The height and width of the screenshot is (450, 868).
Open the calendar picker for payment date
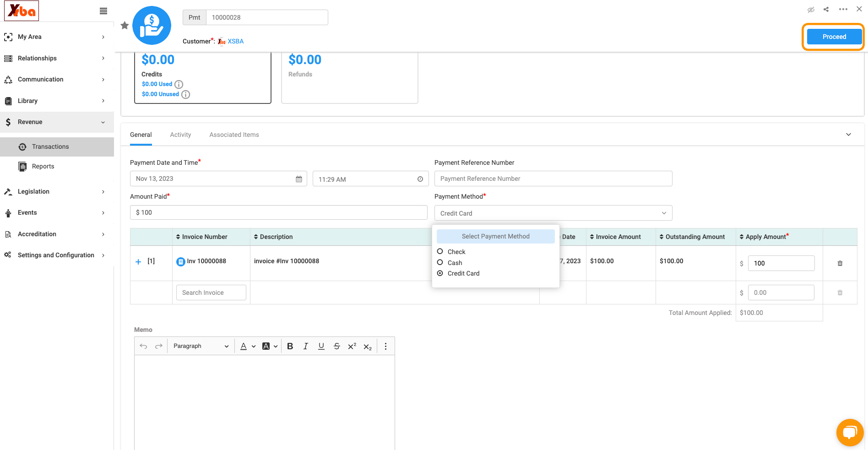pos(299,179)
